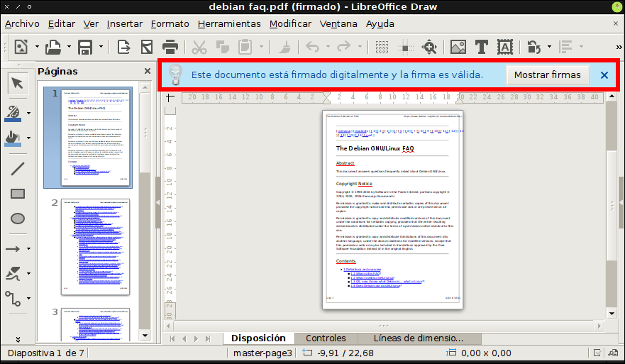625x364 pixels.
Task: Click the Export icon
Action: tap(123, 47)
